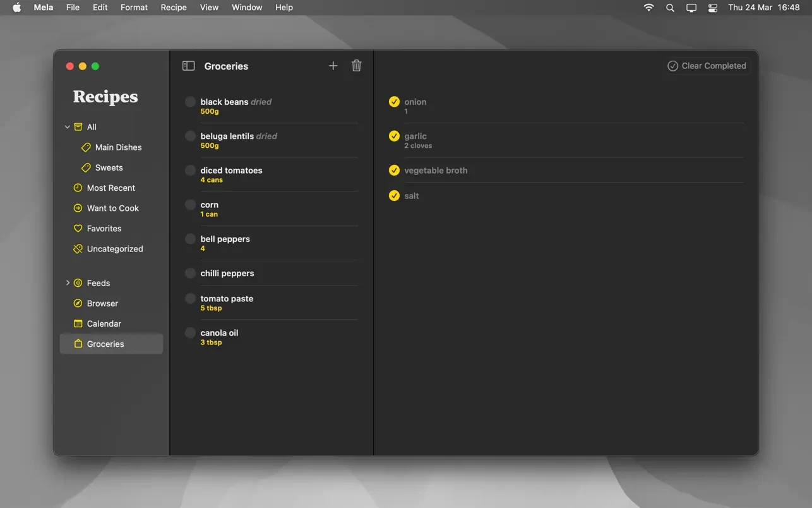This screenshot has height=508, width=812.
Task: Open the Calendar sidebar icon
Action: [78, 324]
